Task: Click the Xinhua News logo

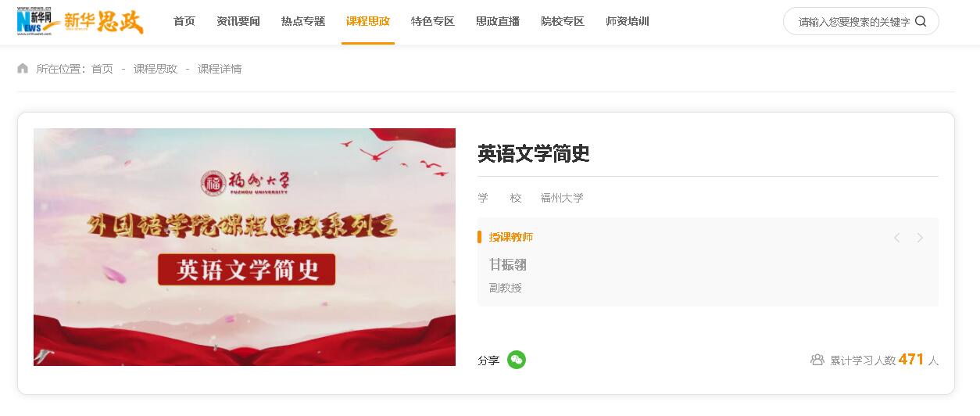Action: 38,20
